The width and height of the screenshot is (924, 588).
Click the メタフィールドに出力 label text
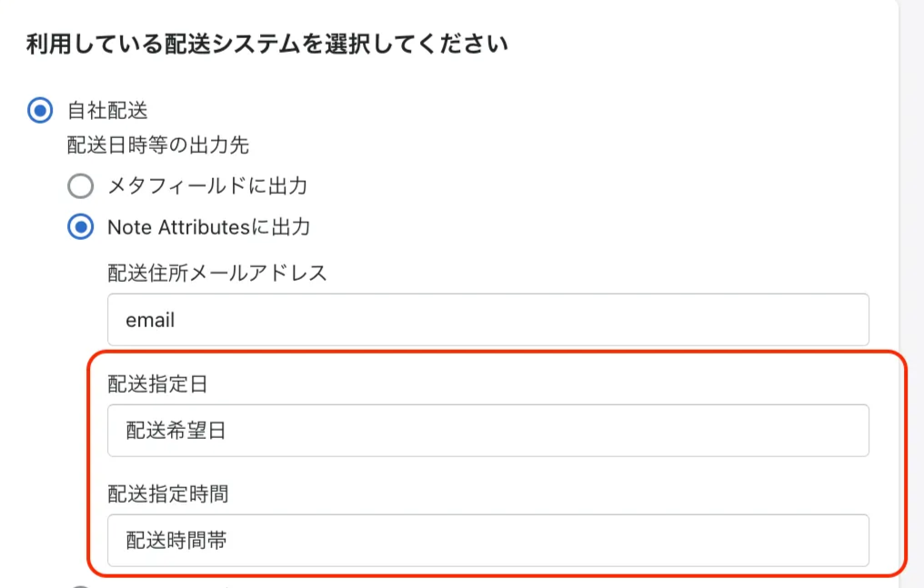coord(207,186)
